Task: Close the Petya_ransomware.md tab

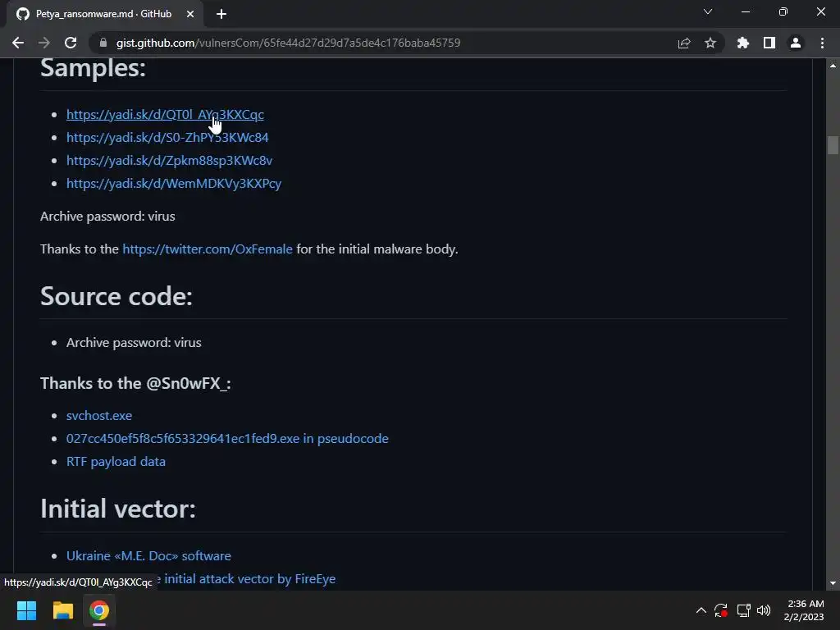Action: (190, 14)
